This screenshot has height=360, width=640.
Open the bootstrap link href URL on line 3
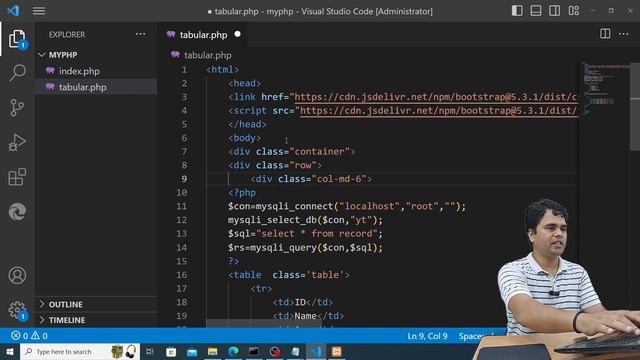point(436,97)
